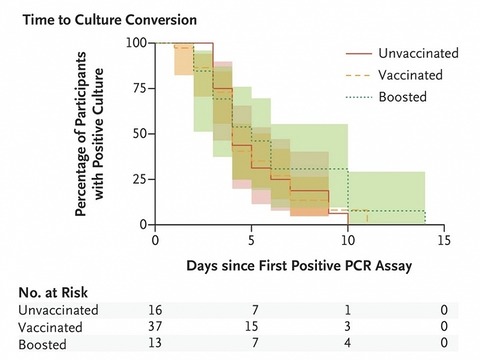This screenshot has width=480, height=360.
Task: Click the x-axis label Days since First Positive PCR Assay
Action: point(299,266)
